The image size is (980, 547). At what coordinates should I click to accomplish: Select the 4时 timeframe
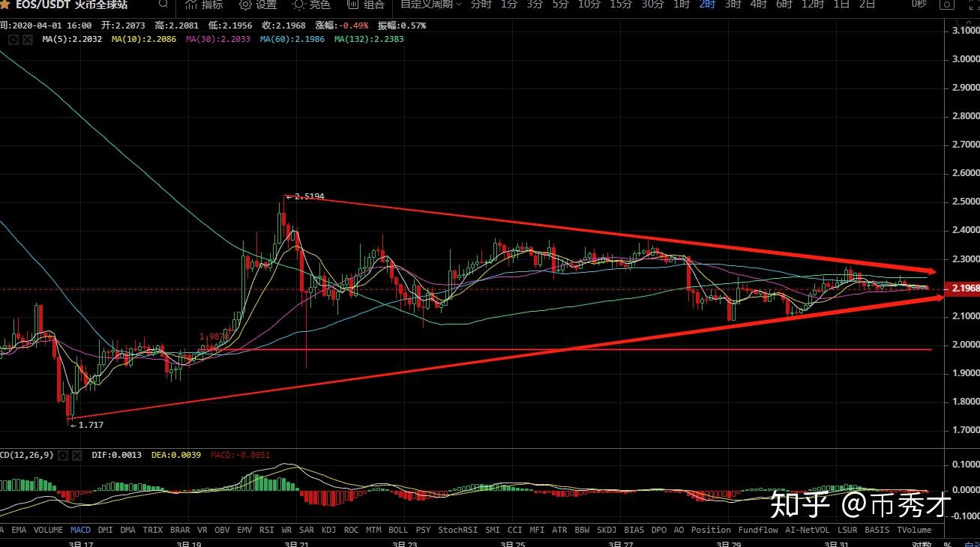pos(759,4)
